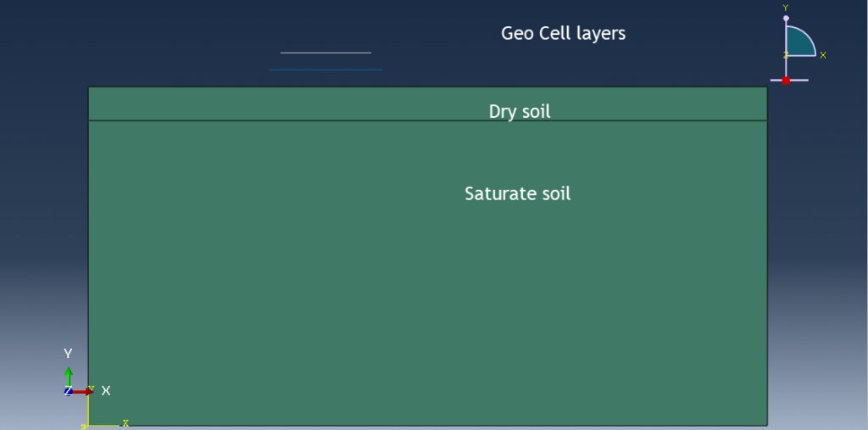868x430 pixels.
Task: Click the round Y handle atop the compass
Action: click(786, 19)
